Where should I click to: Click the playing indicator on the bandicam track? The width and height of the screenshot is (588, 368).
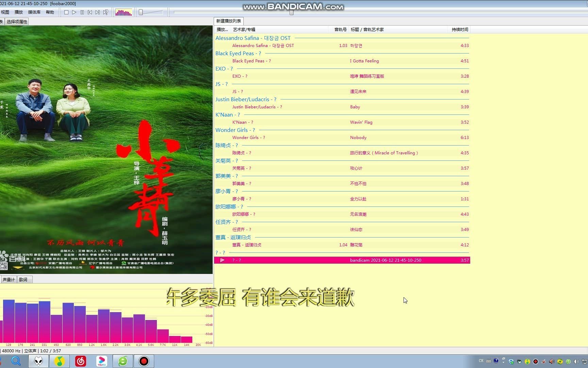[x=222, y=260]
